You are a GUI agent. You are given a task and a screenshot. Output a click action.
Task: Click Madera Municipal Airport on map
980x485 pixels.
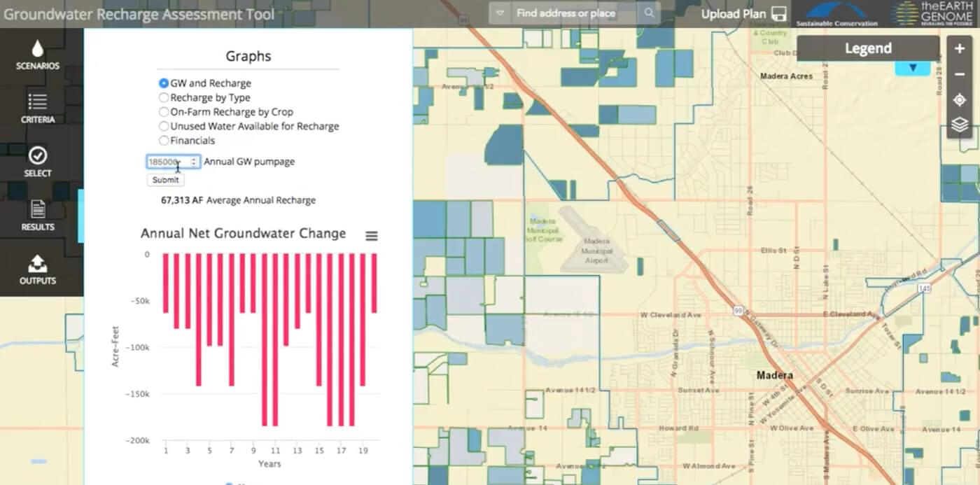pos(596,251)
